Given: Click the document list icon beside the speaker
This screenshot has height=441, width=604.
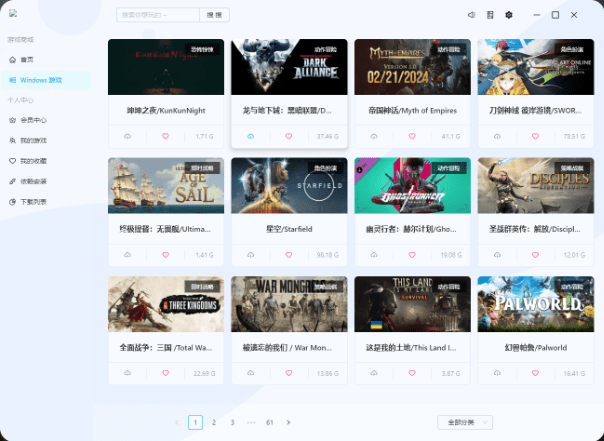Looking at the screenshot, I should click(x=490, y=15).
